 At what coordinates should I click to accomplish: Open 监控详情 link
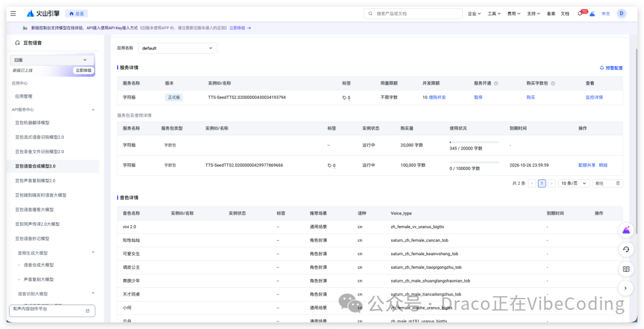(595, 97)
